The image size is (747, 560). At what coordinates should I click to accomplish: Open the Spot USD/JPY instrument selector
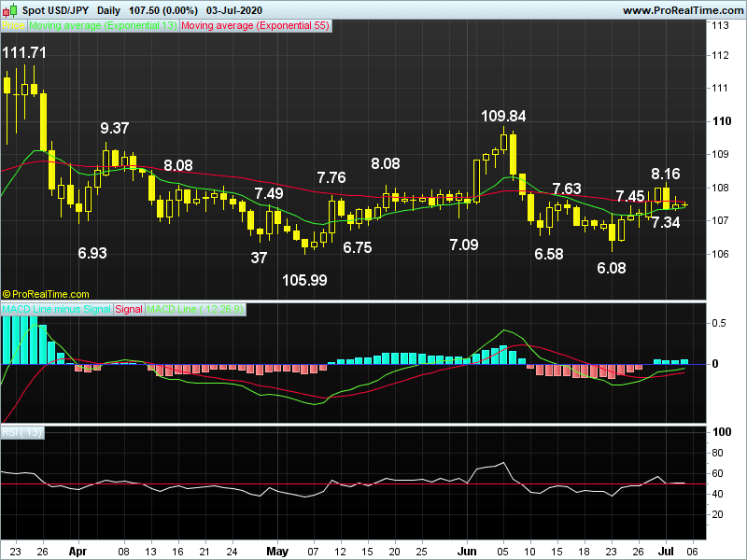click(56, 9)
